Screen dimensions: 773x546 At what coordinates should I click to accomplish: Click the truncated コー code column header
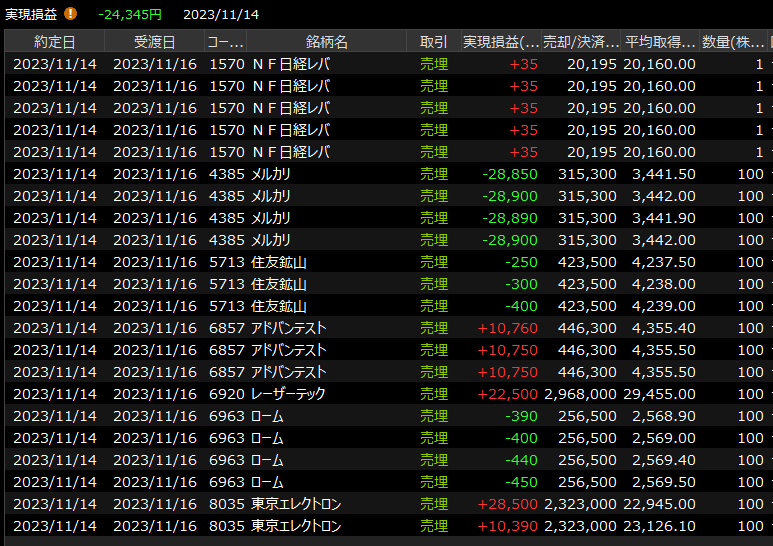click(x=226, y=41)
